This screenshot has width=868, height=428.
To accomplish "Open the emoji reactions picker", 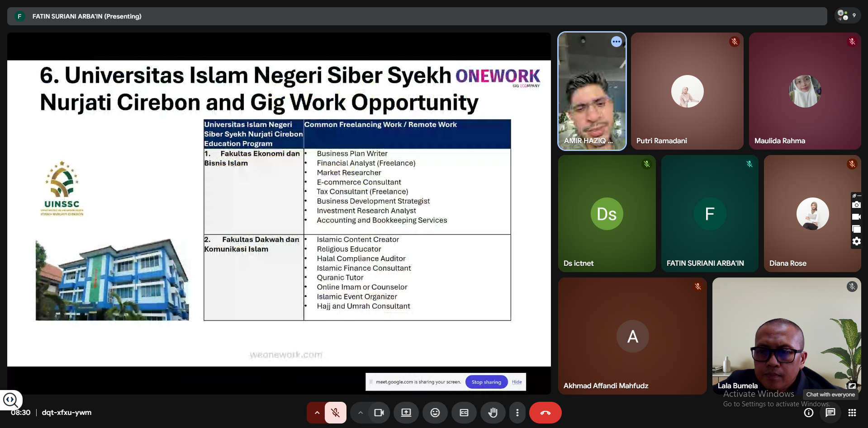I will pyautogui.click(x=435, y=413).
